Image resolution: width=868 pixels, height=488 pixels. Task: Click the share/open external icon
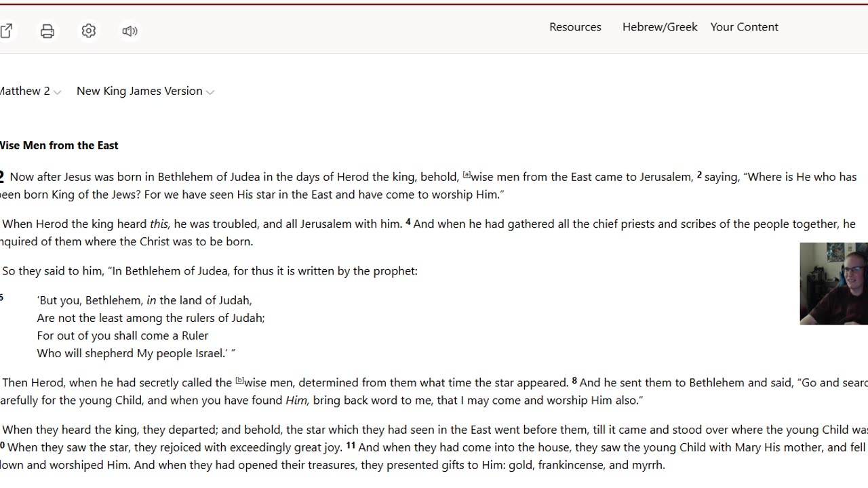click(7, 31)
